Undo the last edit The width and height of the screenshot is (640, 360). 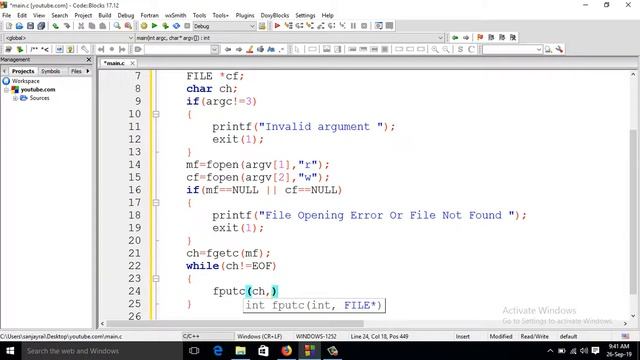point(56,26)
